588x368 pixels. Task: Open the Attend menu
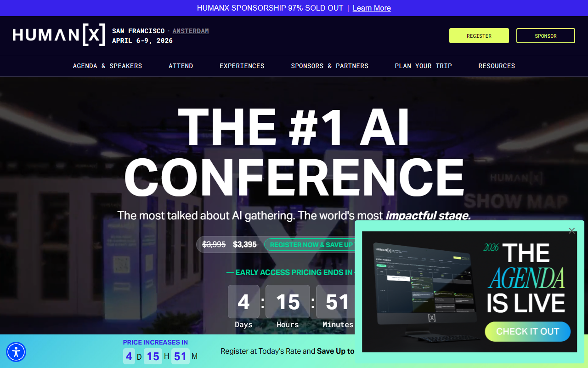181,66
